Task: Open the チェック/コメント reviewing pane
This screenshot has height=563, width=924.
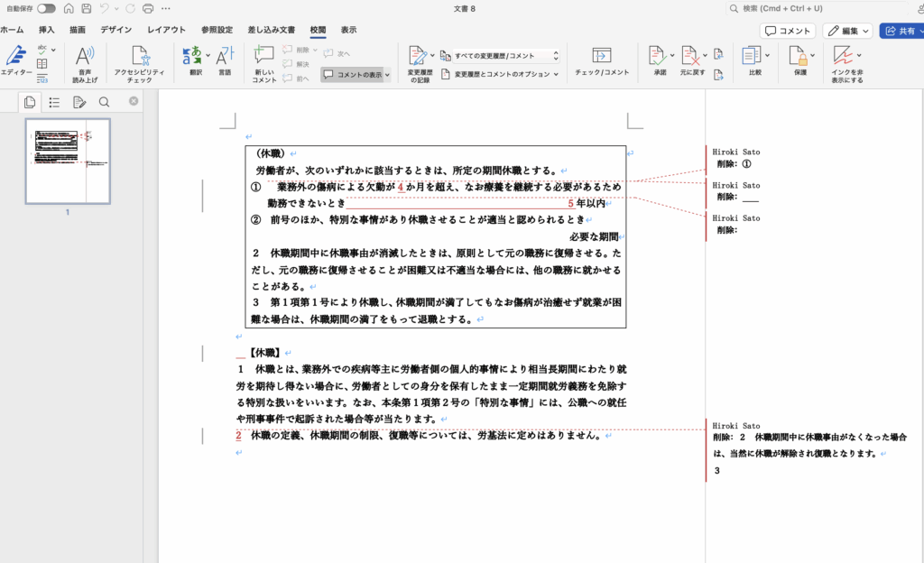Action: tap(601, 60)
